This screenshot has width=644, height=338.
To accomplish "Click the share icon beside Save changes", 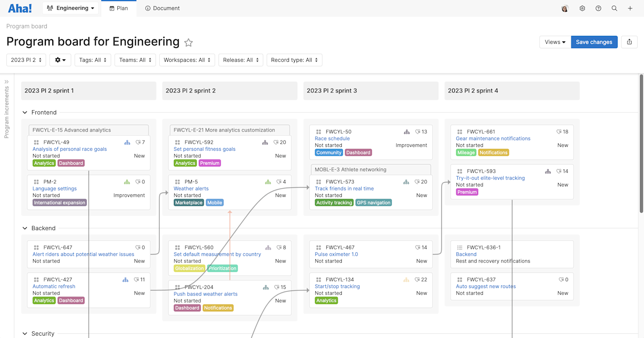I will (629, 42).
